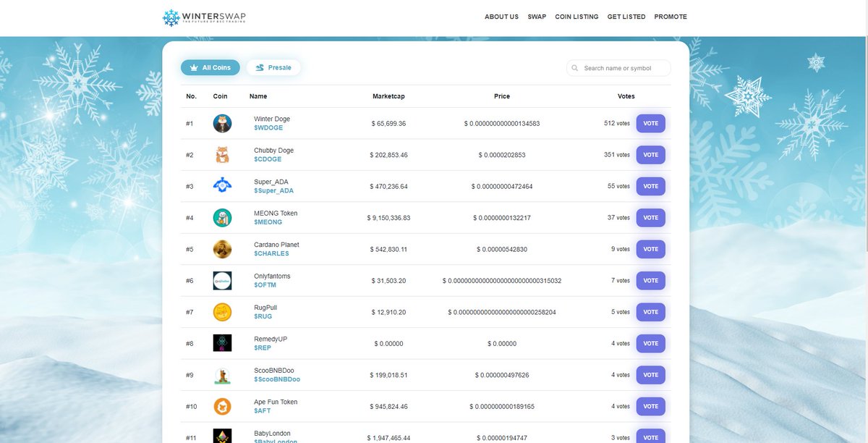
Task: Switch to the Presale tab
Action: coord(273,67)
